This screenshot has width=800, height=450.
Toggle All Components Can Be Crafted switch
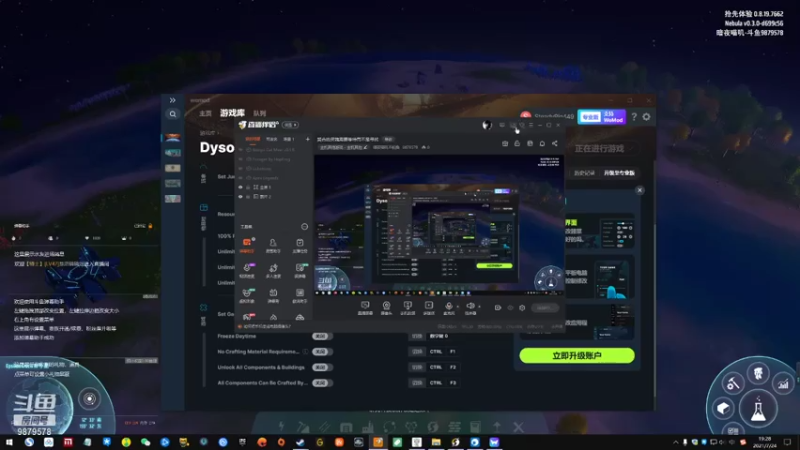pos(321,383)
